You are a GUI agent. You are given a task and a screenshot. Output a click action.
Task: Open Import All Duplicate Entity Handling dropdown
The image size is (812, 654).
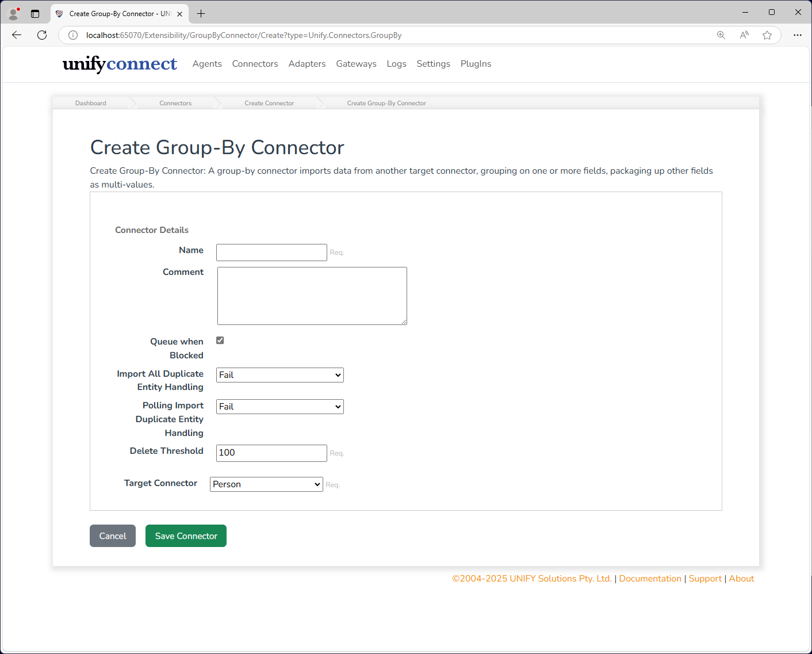280,375
